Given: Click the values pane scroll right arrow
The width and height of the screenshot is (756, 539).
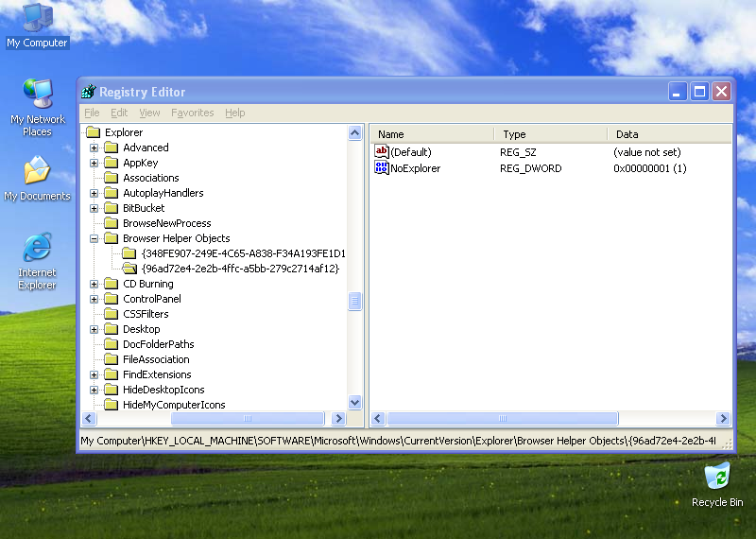Looking at the screenshot, I should 723,418.
